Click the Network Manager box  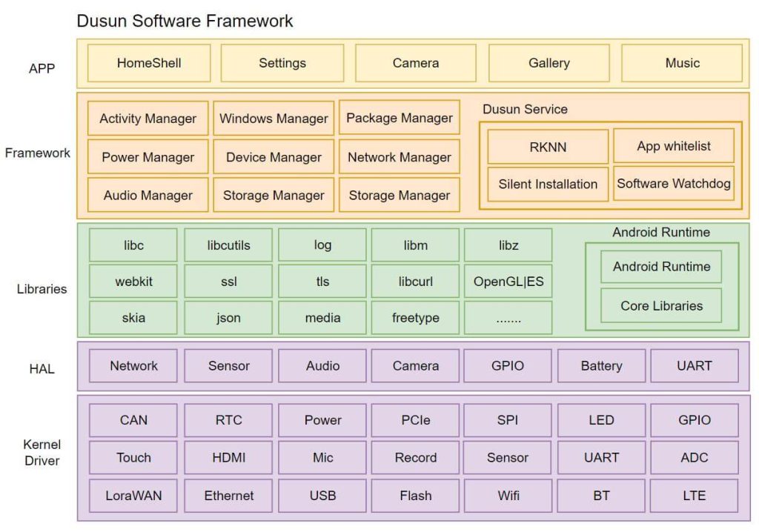tap(400, 157)
